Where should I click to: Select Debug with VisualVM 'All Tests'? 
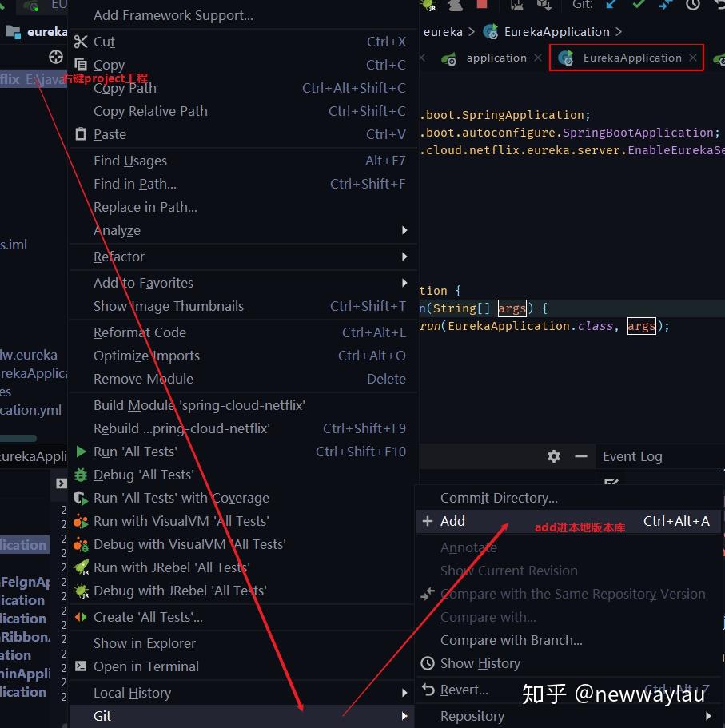243,545
